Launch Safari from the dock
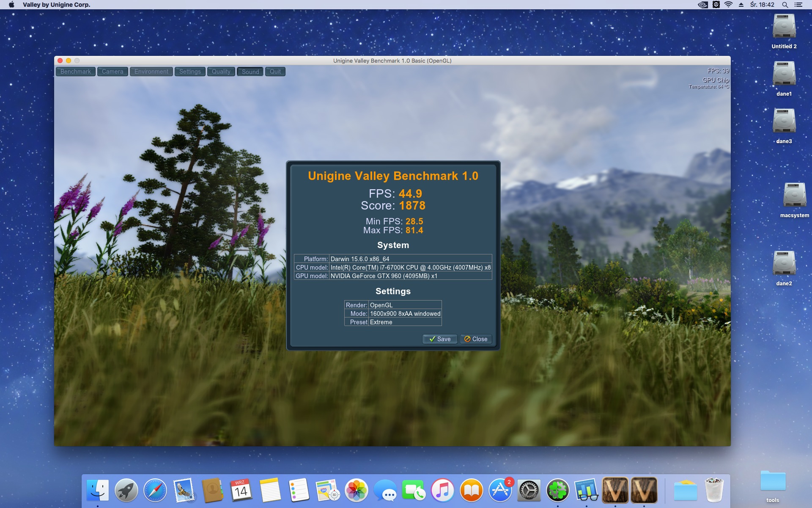The height and width of the screenshot is (508, 812). pyautogui.click(x=155, y=490)
